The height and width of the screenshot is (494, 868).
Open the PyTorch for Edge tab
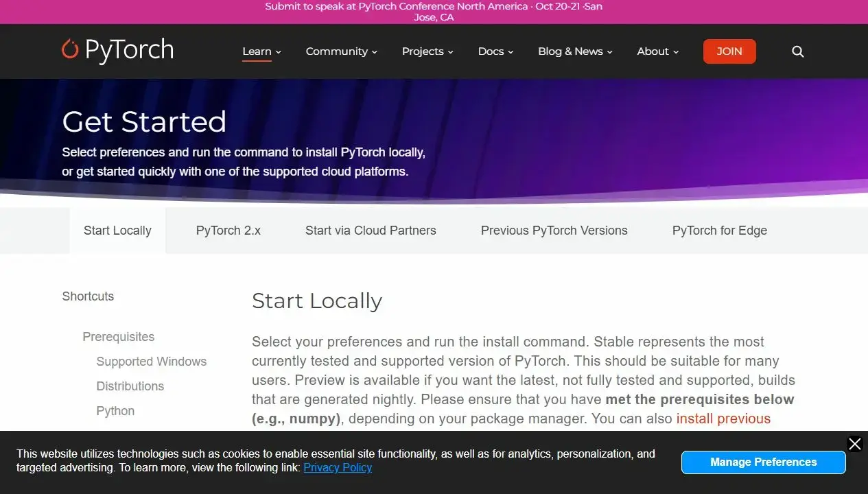point(719,231)
